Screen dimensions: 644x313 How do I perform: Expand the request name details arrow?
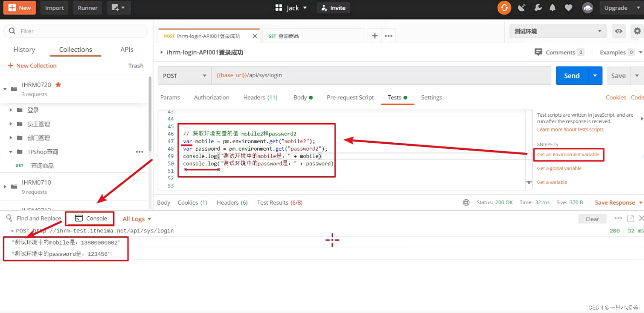(162, 52)
